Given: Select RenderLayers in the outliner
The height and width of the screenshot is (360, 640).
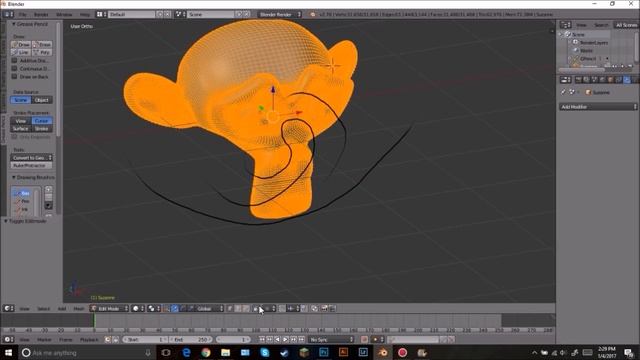Looking at the screenshot, I should [593, 42].
